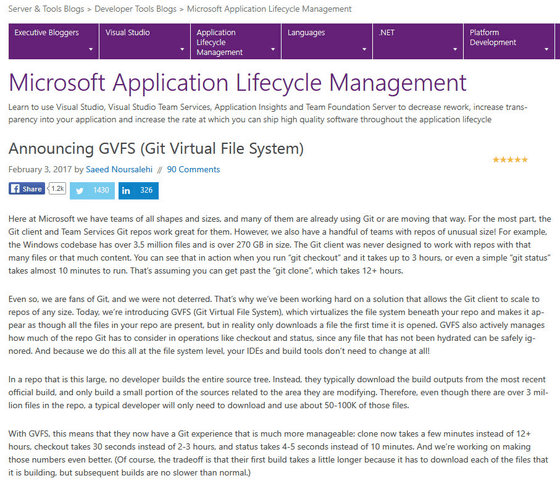Expand the Executive Bloggers menu arrow

91,49
